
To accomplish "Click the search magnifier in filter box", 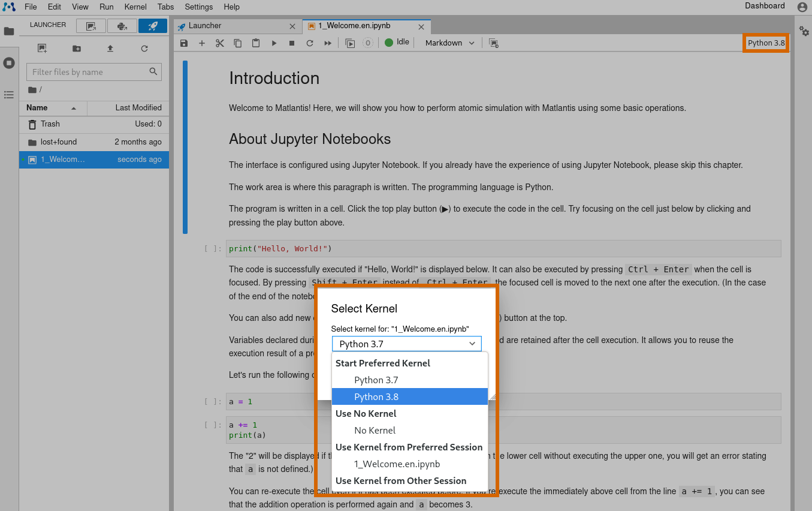I will pos(154,71).
